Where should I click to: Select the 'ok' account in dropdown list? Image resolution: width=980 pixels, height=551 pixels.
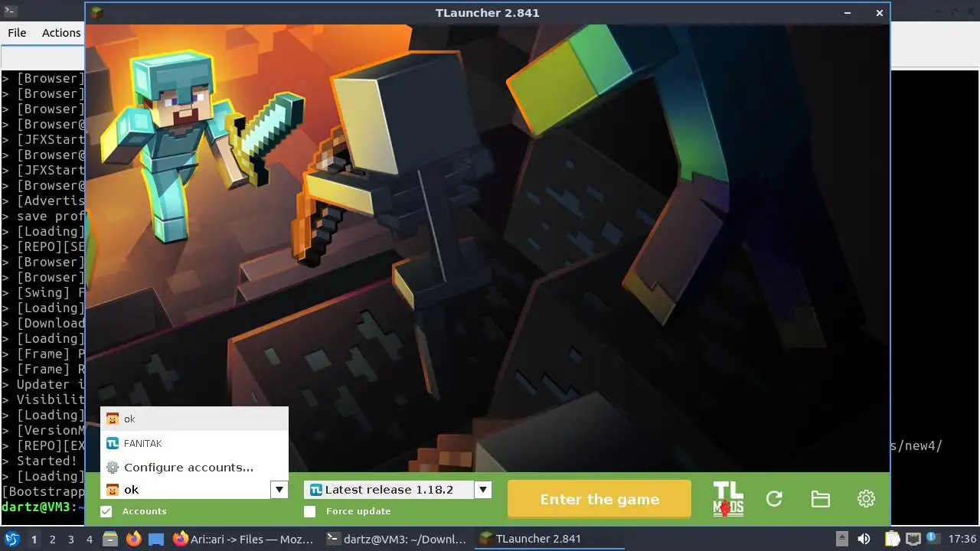194,419
